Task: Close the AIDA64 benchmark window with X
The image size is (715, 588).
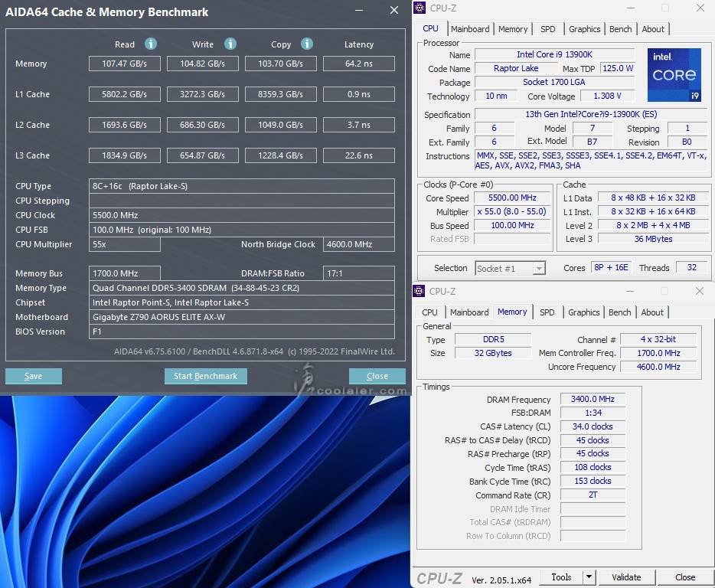Action: tap(393, 11)
